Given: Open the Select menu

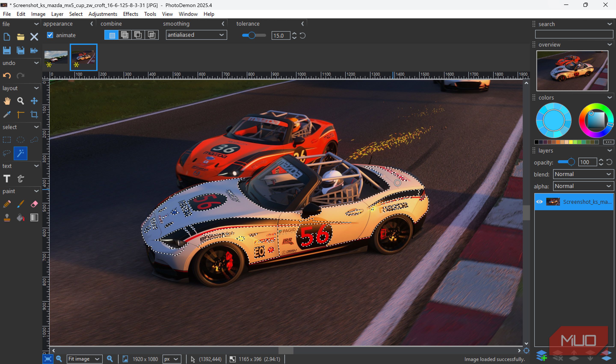Looking at the screenshot, I should click(76, 14).
